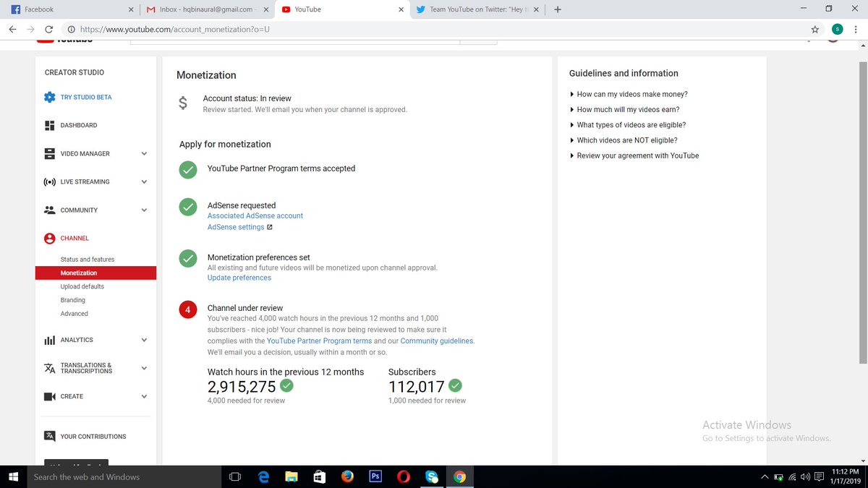This screenshot has height=488, width=868.
Task: Expand the Translations & Transcriptions chevron
Action: pyautogui.click(x=144, y=368)
